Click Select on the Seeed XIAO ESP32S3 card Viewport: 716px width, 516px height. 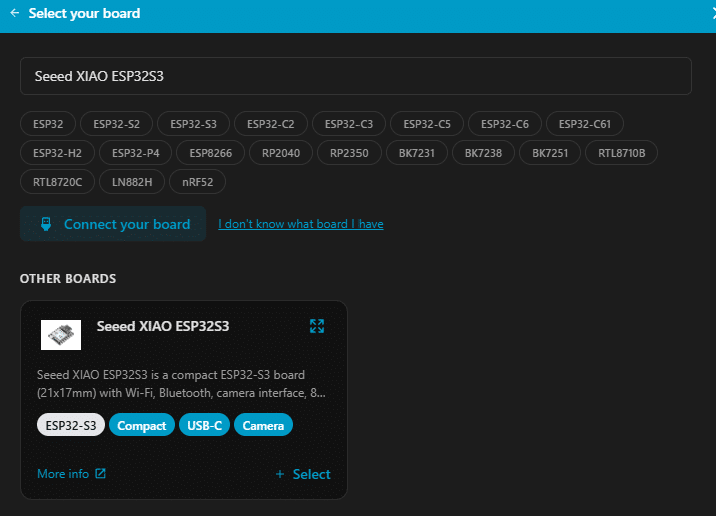(303, 474)
